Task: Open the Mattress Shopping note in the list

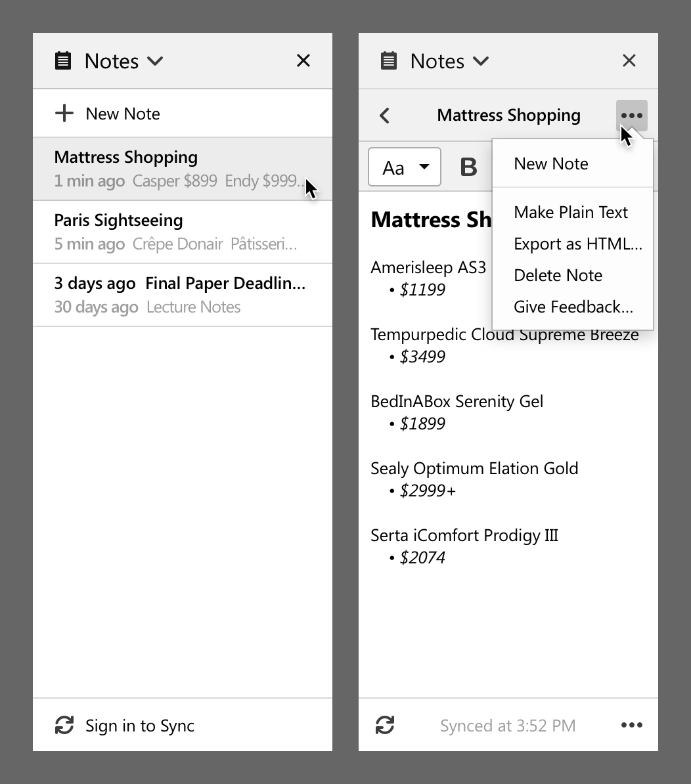Action: (x=183, y=169)
